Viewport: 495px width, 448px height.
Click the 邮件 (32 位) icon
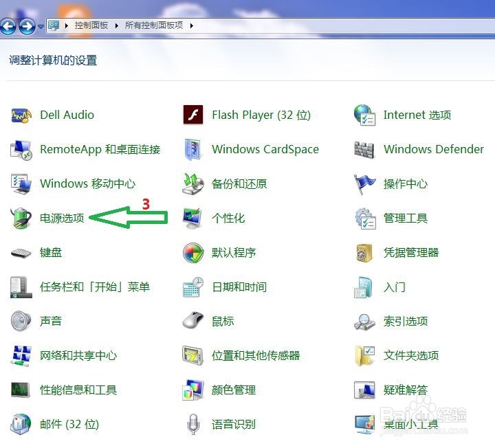21,425
